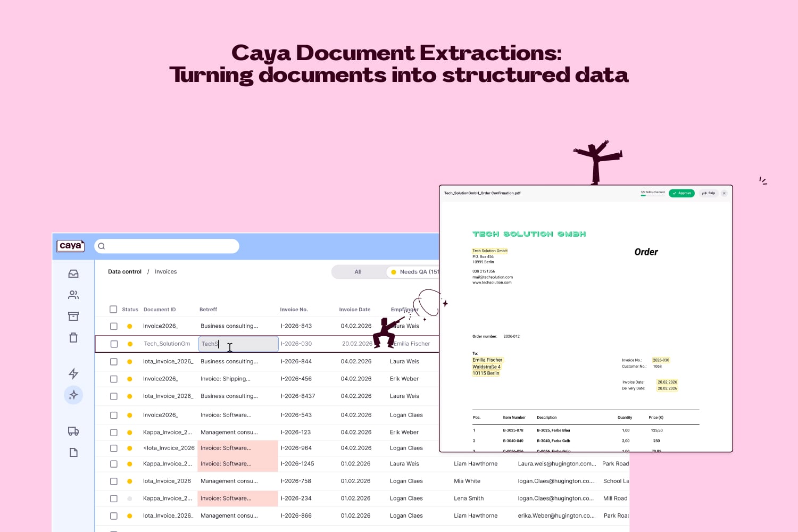Toggle the select-all checkbox in table header

pyautogui.click(x=113, y=309)
